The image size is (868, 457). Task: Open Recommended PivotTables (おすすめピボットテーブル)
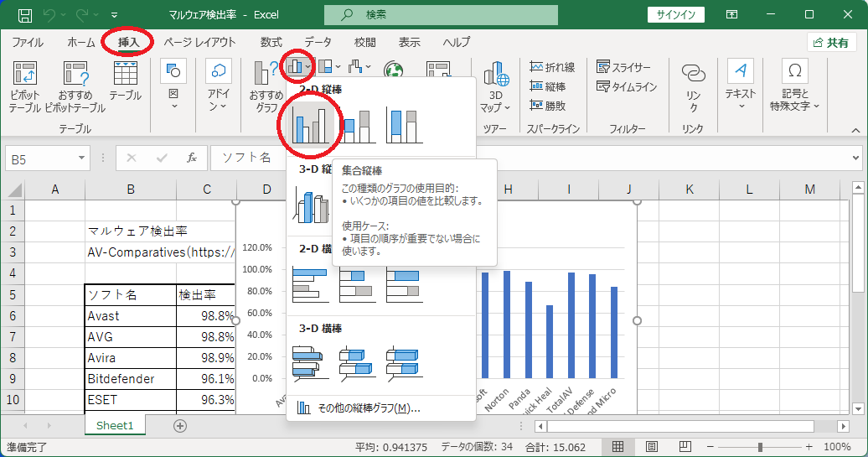point(75,87)
